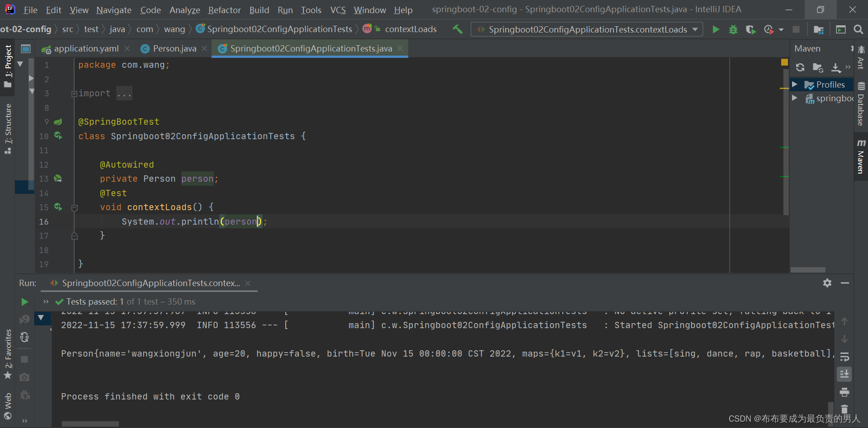The width and height of the screenshot is (868, 428).
Task: Collapse the contextLoads method fold on line 15
Action: tap(75, 207)
